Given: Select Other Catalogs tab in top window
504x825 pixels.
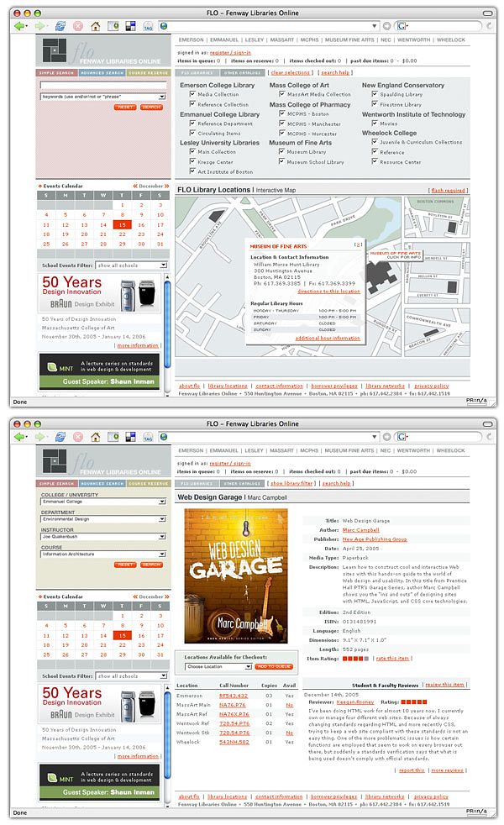Looking at the screenshot, I should pyautogui.click(x=243, y=72).
